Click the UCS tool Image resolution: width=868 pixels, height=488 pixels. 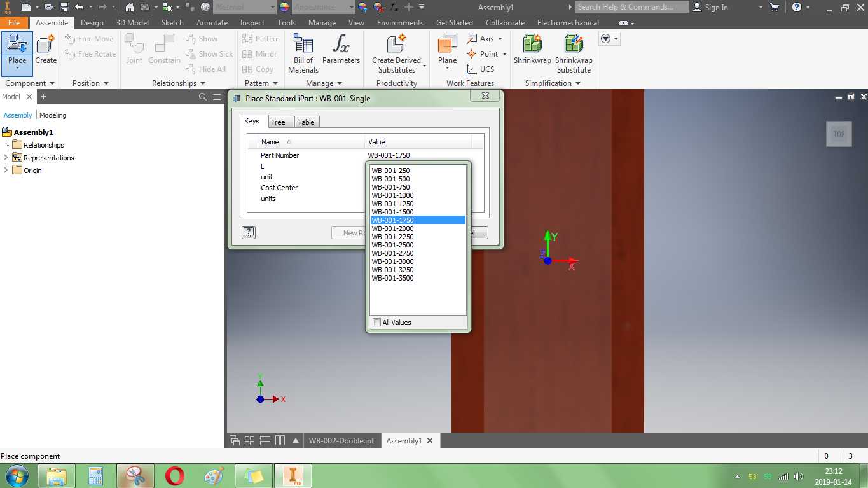click(x=481, y=69)
